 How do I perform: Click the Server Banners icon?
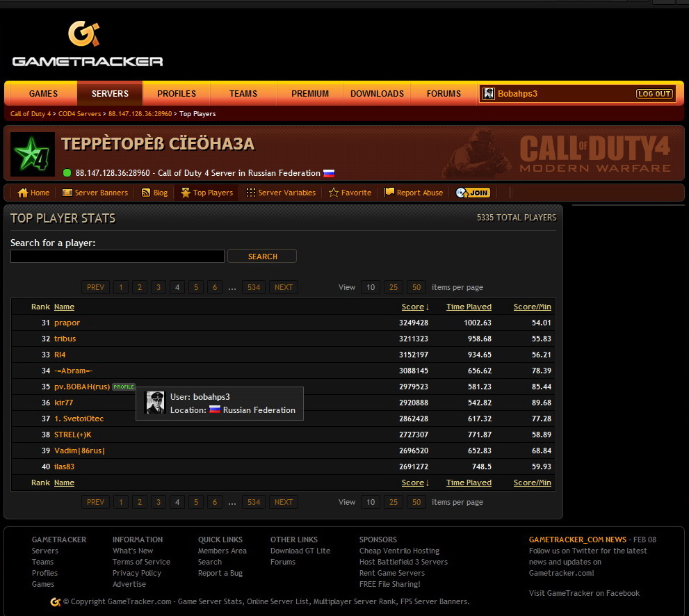tap(67, 193)
